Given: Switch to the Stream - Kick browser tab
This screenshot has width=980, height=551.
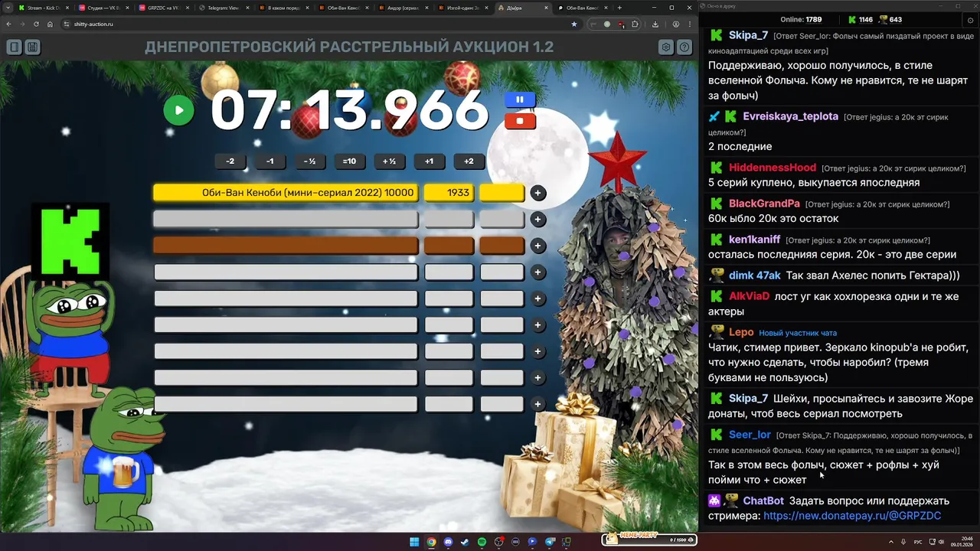Looking at the screenshot, I should point(43,8).
